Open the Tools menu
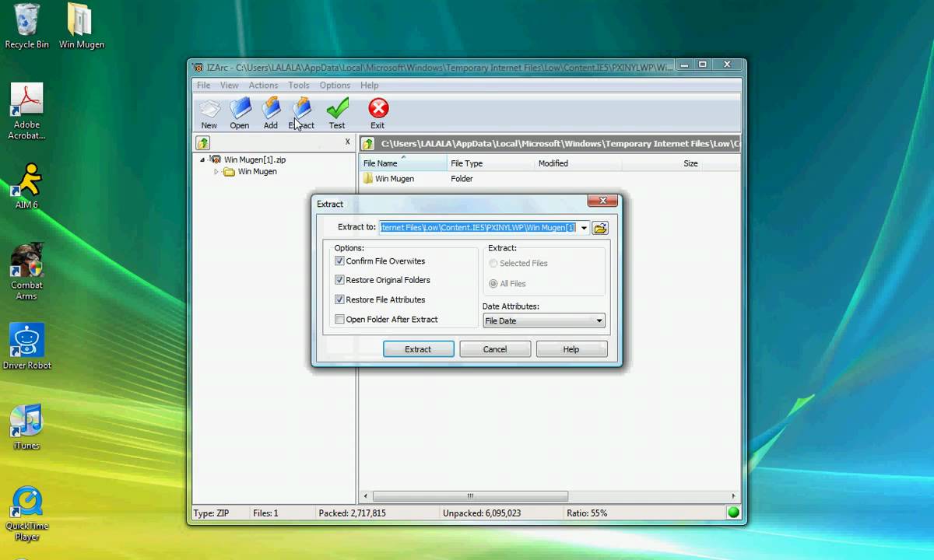 pyautogui.click(x=299, y=86)
